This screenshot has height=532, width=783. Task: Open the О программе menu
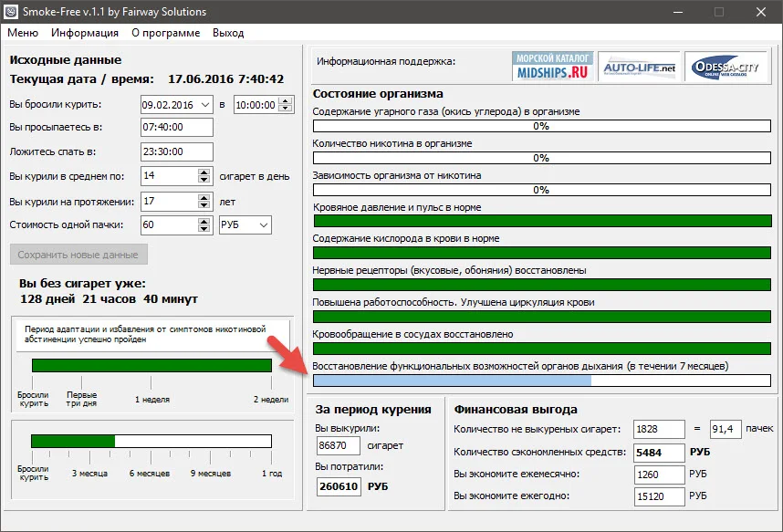click(165, 33)
